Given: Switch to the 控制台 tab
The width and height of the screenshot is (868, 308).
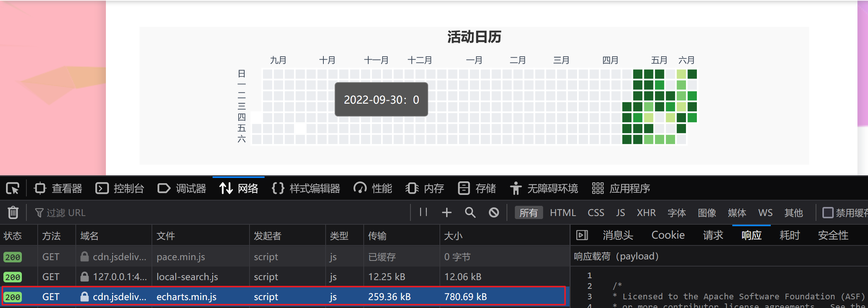Looking at the screenshot, I should point(120,188).
